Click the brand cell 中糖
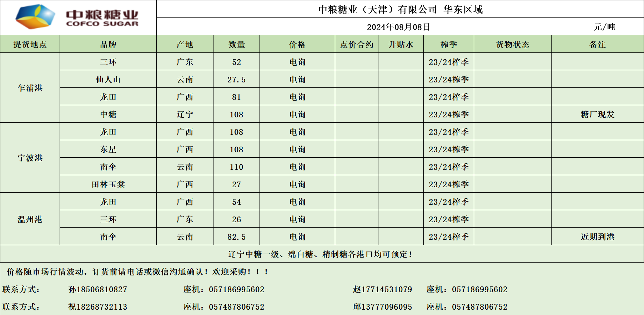The image size is (644, 315). pos(108,115)
